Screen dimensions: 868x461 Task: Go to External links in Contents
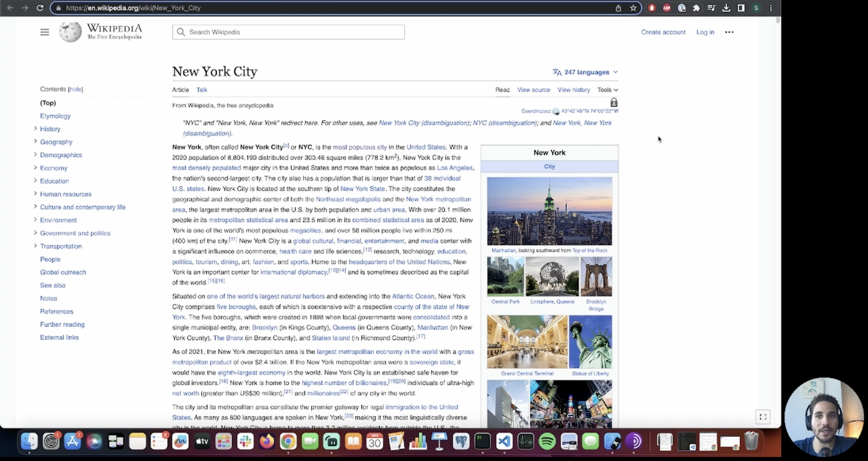pos(59,337)
